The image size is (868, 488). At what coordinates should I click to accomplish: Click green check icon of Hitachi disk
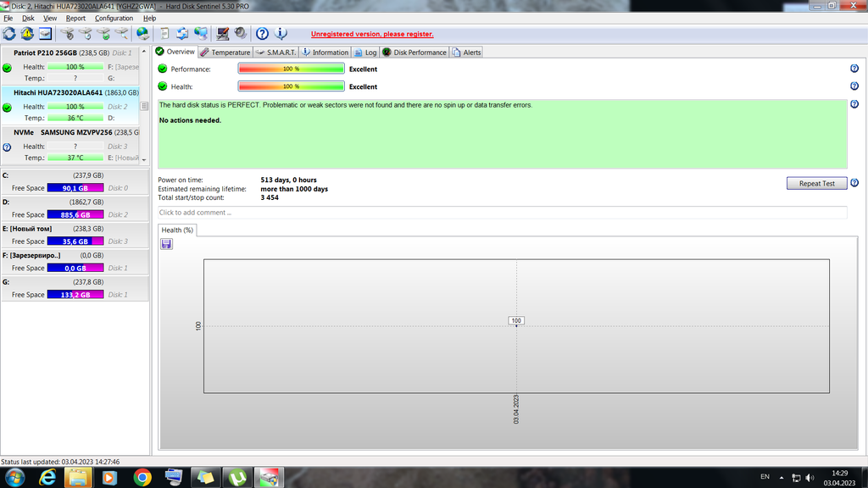(7, 108)
